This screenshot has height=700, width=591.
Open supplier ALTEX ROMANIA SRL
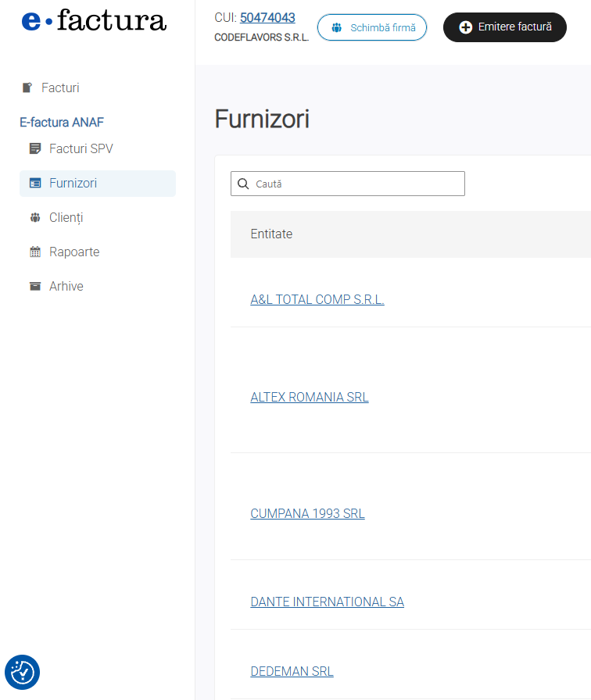pyautogui.click(x=310, y=397)
